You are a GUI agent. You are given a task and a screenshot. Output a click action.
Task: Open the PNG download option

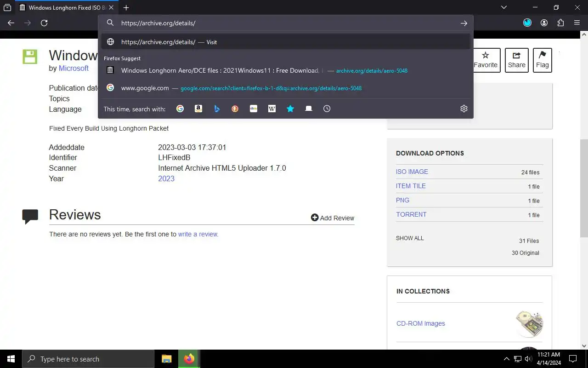tap(402, 200)
